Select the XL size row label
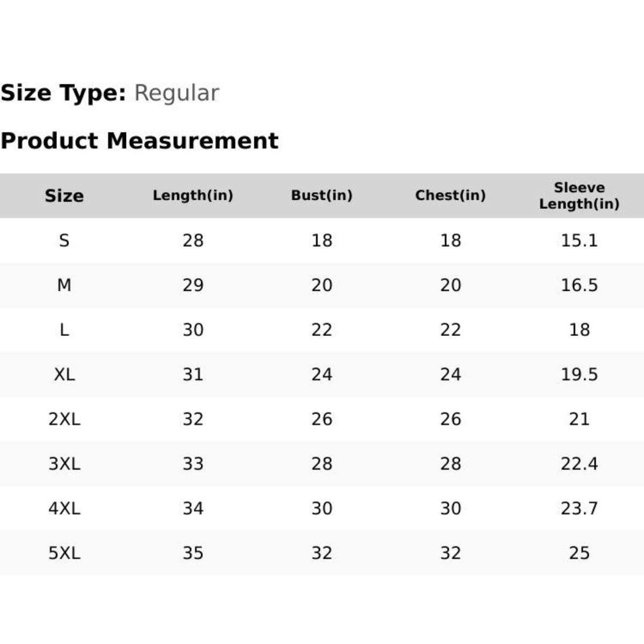This screenshot has width=644, height=644. (x=64, y=374)
